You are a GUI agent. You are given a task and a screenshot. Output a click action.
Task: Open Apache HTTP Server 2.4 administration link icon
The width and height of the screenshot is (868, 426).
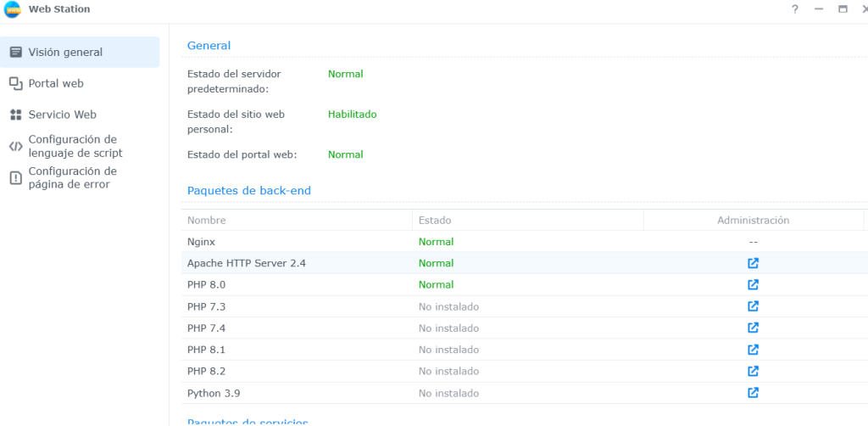click(753, 263)
